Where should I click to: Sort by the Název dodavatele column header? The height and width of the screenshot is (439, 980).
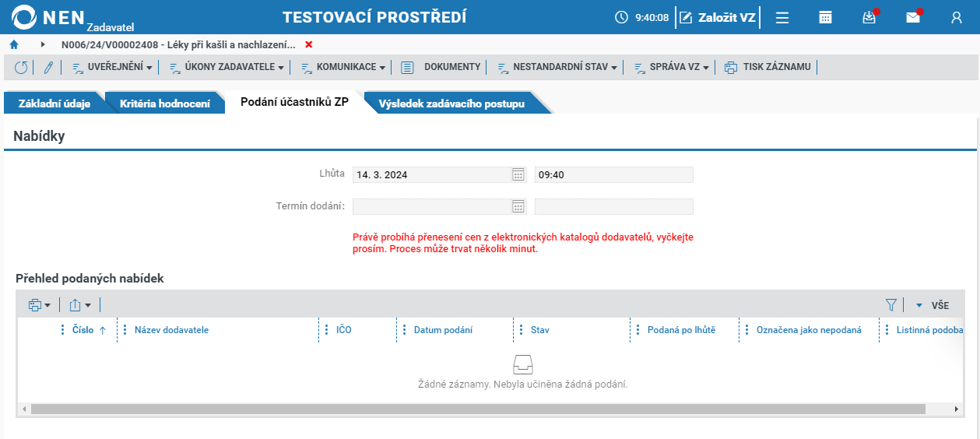[171, 330]
